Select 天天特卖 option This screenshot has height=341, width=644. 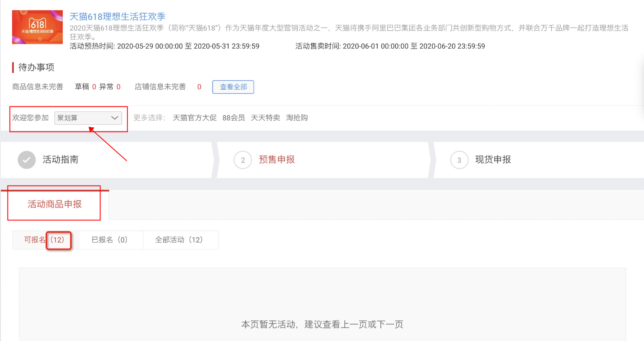[265, 118]
